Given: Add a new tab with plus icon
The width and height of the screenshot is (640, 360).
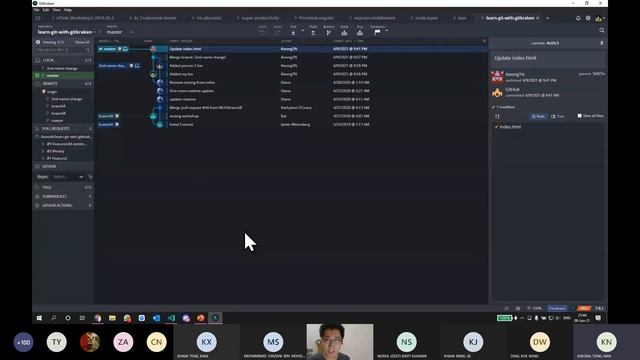Looking at the screenshot, I should tap(547, 18).
